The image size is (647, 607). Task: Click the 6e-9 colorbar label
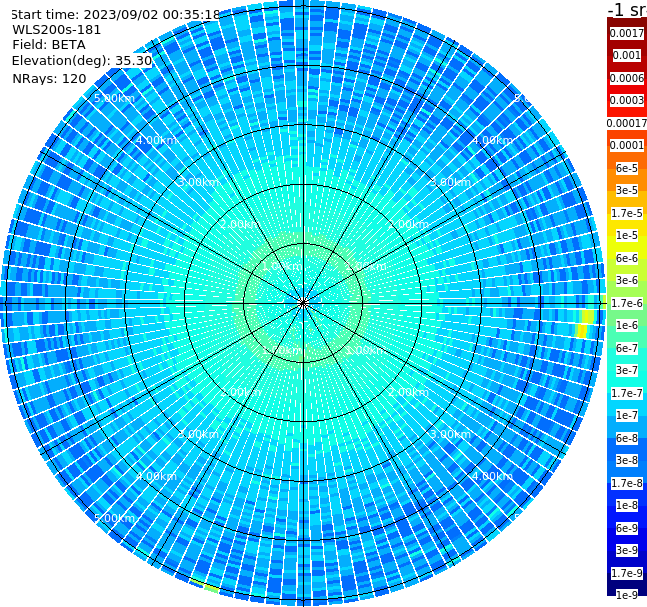(627, 528)
